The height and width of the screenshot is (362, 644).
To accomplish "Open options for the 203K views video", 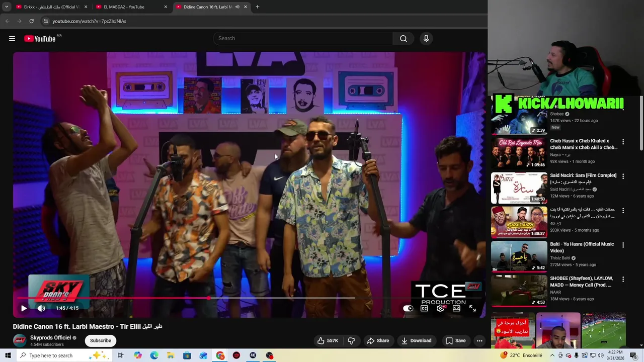I will 623,211.
